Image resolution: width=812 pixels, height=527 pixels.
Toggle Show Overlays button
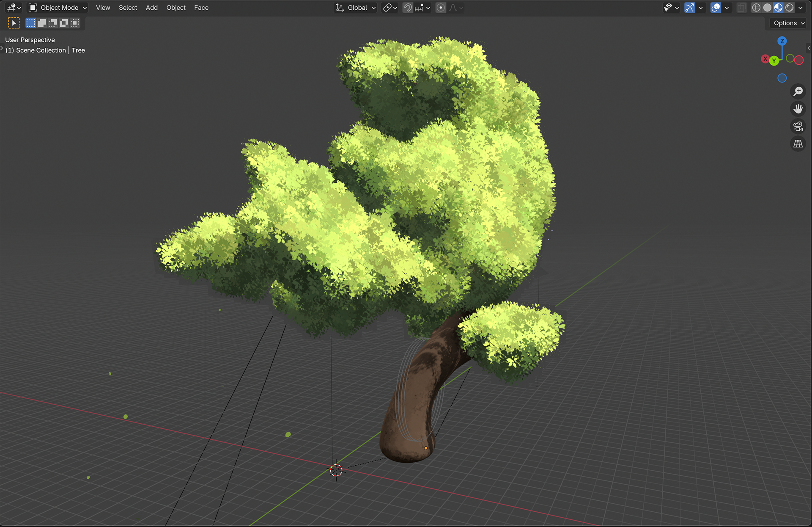pyautogui.click(x=716, y=8)
